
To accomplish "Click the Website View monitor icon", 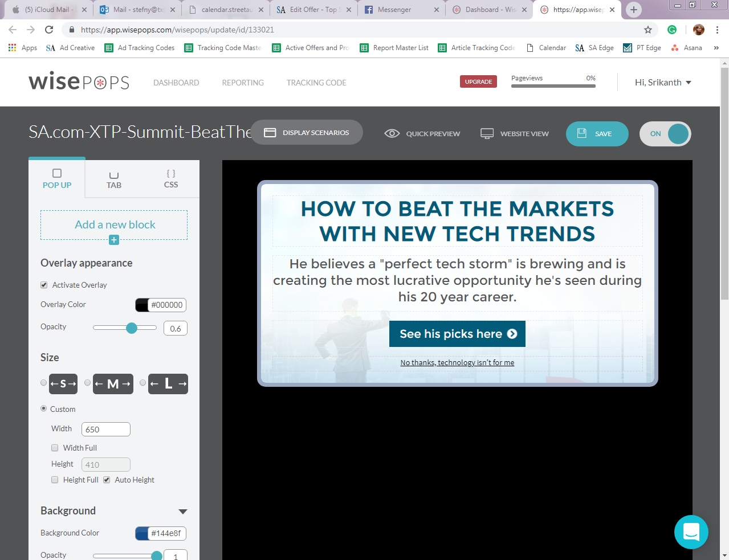I will pos(487,133).
